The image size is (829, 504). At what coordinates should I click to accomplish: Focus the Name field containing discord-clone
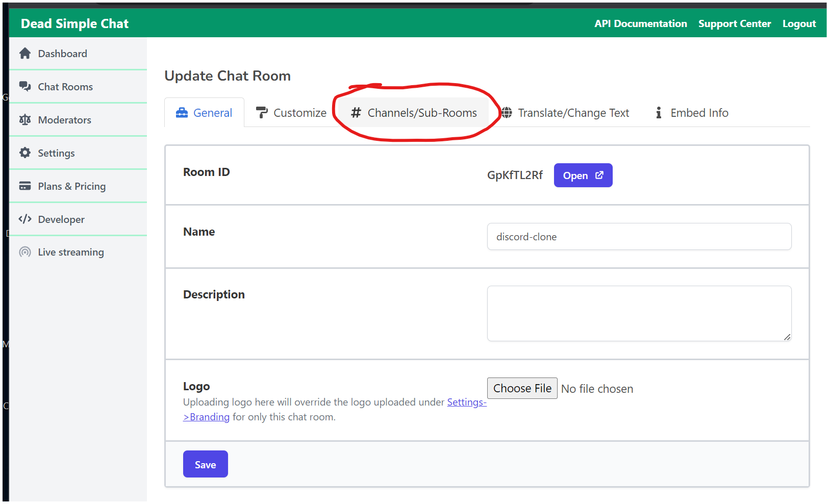click(x=639, y=236)
